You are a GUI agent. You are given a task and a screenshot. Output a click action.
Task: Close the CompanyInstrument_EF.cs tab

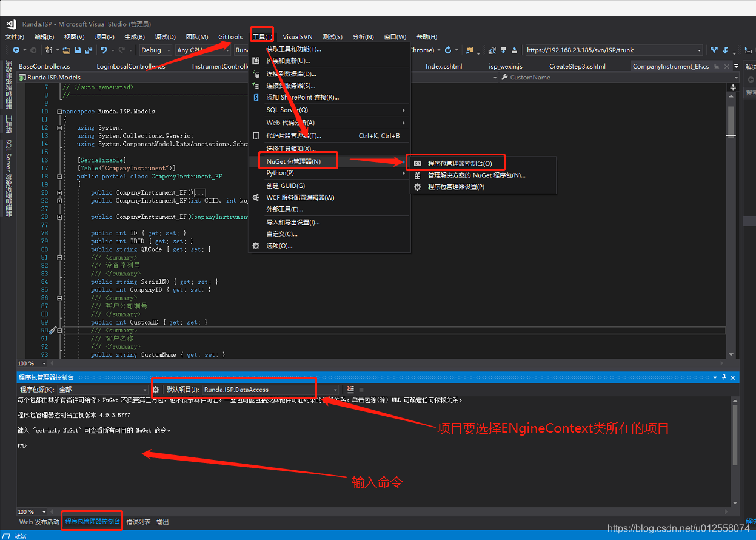click(x=725, y=66)
